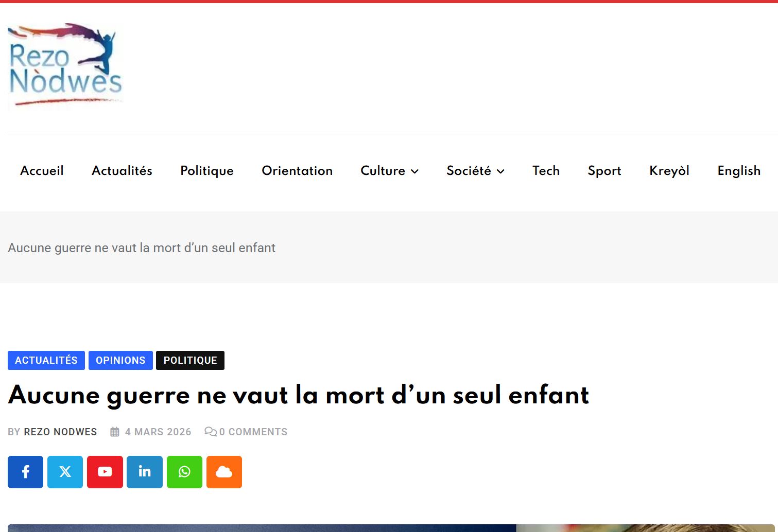Click the calendar icon beside the date
Image resolution: width=778 pixels, height=532 pixels.
point(115,432)
